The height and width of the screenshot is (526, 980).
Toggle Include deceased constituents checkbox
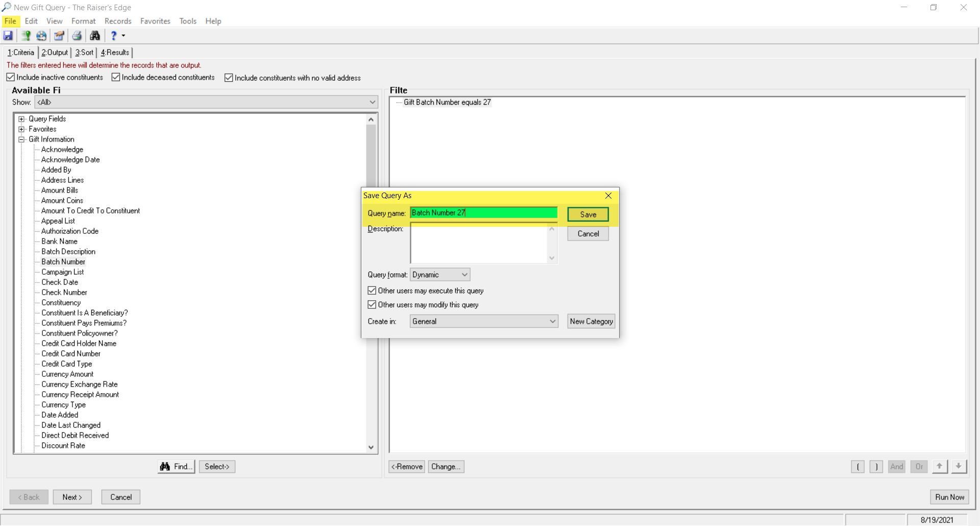pos(116,77)
